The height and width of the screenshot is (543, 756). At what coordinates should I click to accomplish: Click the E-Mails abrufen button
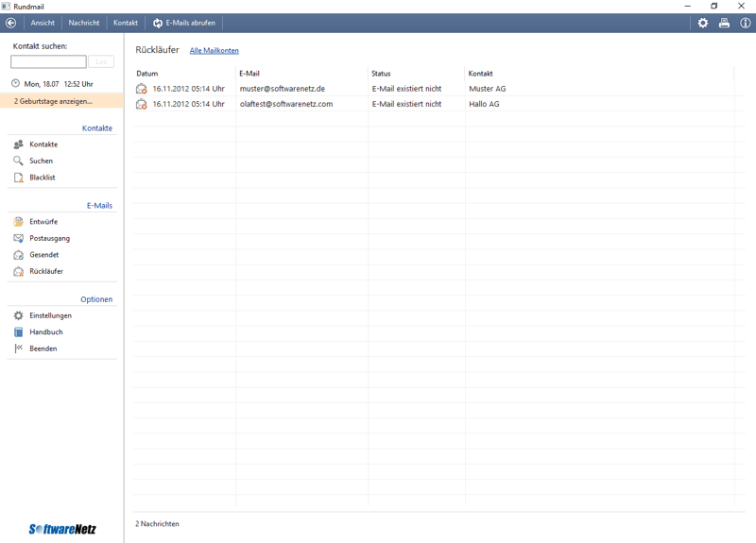click(184, 23)
